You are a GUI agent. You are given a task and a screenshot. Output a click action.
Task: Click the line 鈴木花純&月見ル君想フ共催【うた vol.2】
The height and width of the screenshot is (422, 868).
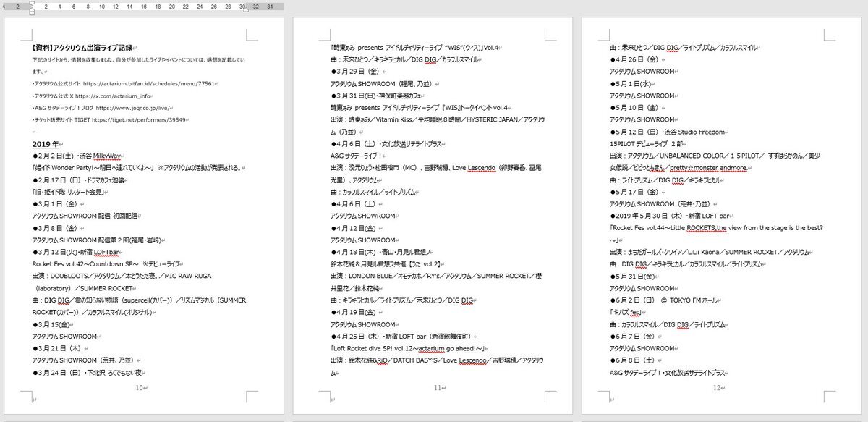(388, 264)
